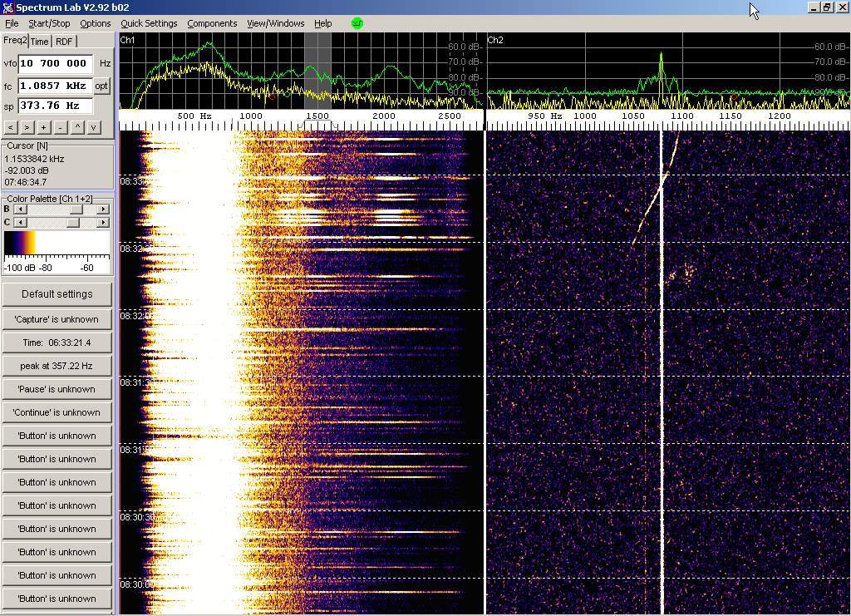Click right arrow of brightness B scrollbar
Screen dimensions: 851x616
click(103, 209)
